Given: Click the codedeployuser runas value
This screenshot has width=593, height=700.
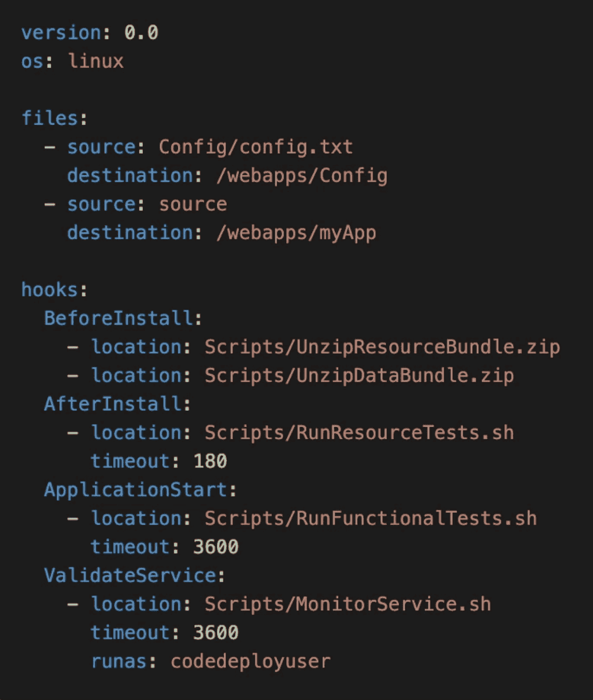Looking at the screenshot, I should [x=250, y=662].
